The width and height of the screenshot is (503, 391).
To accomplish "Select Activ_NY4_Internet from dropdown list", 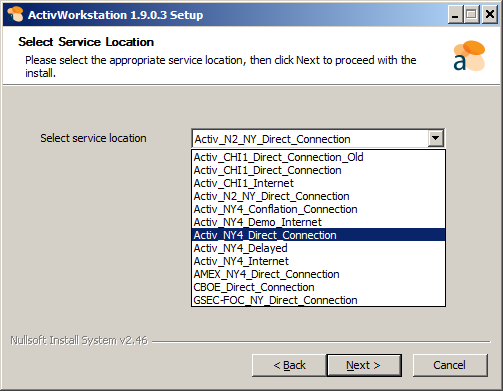I will 318,261.
